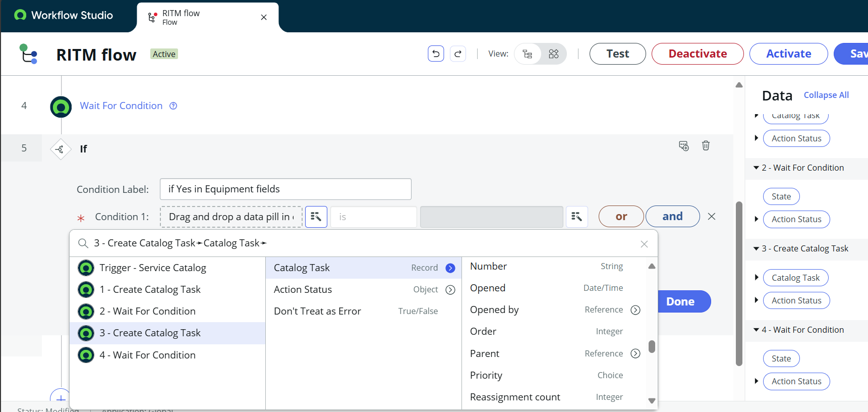868x412 pixels.
Task: Click the Activate button
Action: tap(788, 54)
